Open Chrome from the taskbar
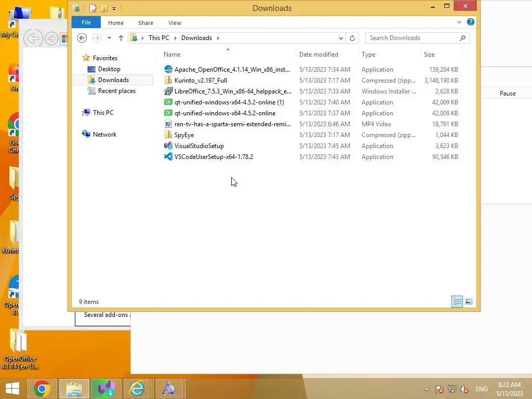 click(x=42, y=389)
